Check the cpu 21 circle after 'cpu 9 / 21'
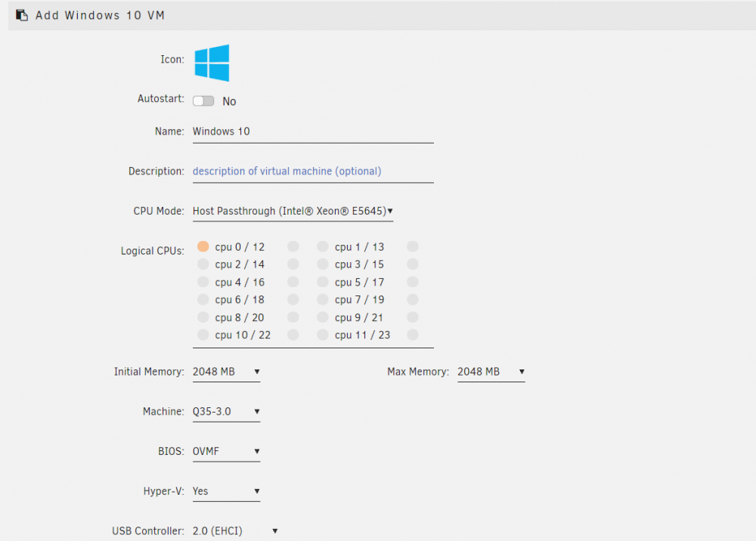 [413, 317]
